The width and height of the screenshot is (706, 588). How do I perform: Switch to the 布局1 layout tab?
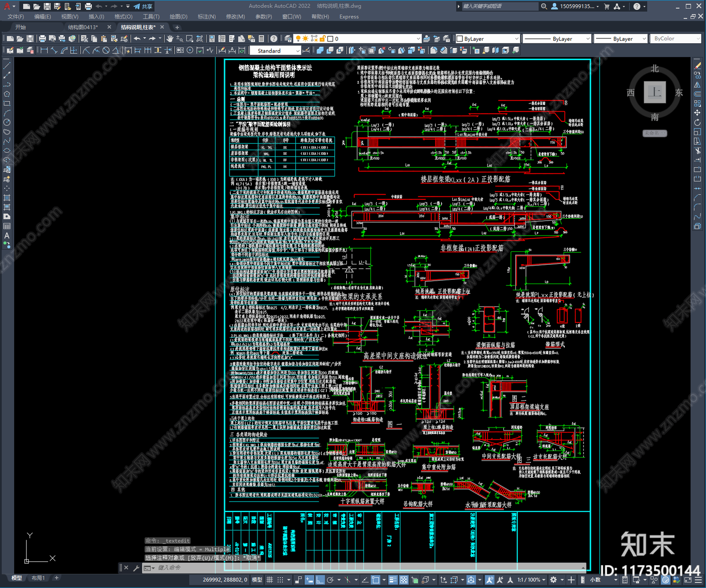point(38,578)
